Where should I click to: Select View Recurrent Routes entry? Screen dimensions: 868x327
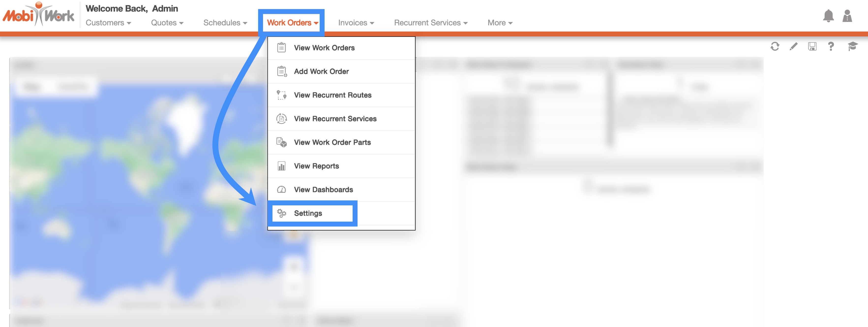click(332, 95)
